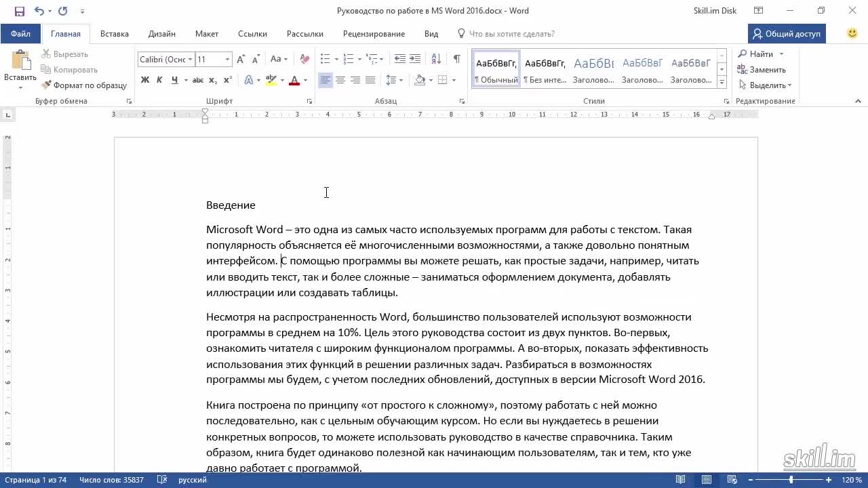This screenshot has width=868, height=488.
Task: Toggle strikethrough (abc) formatting
Action: 197,80
